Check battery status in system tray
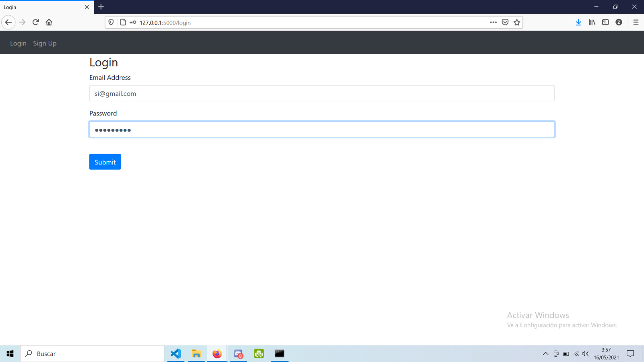644x362 pixels. (566, 354)
